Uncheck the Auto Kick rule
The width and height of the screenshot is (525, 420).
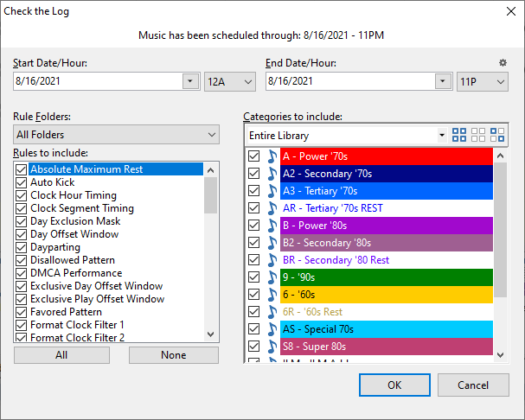click(21, 182)
